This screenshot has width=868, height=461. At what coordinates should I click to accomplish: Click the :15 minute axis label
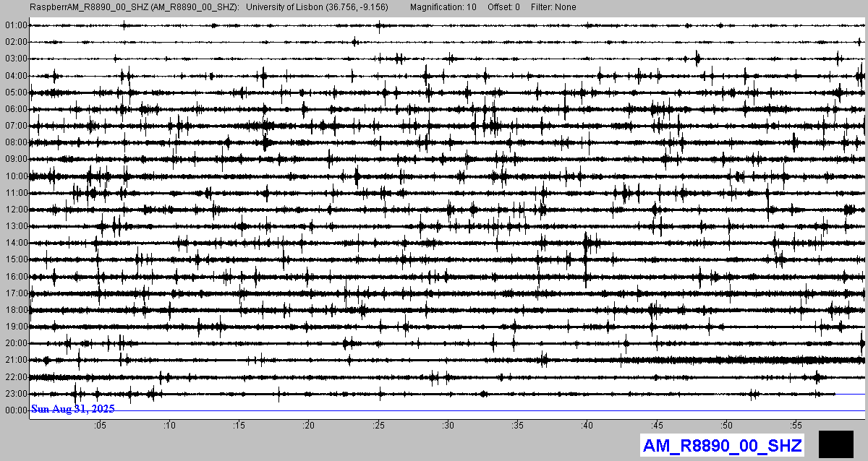[x=239, y=426]
